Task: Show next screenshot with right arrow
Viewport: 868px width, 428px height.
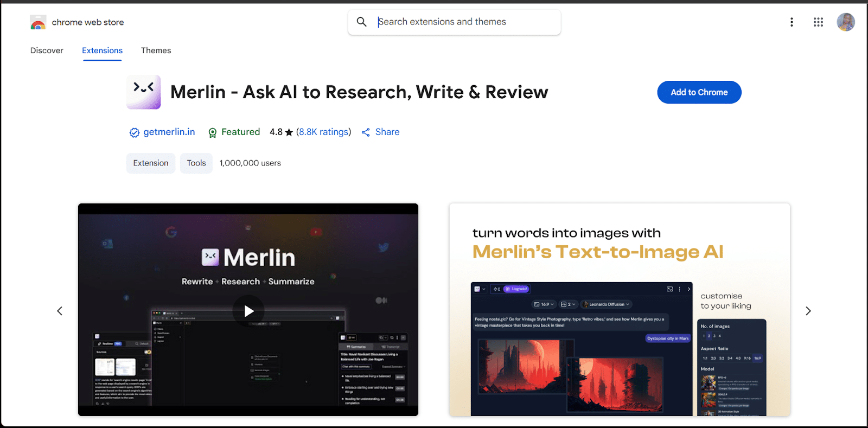Action: [808, 311]
